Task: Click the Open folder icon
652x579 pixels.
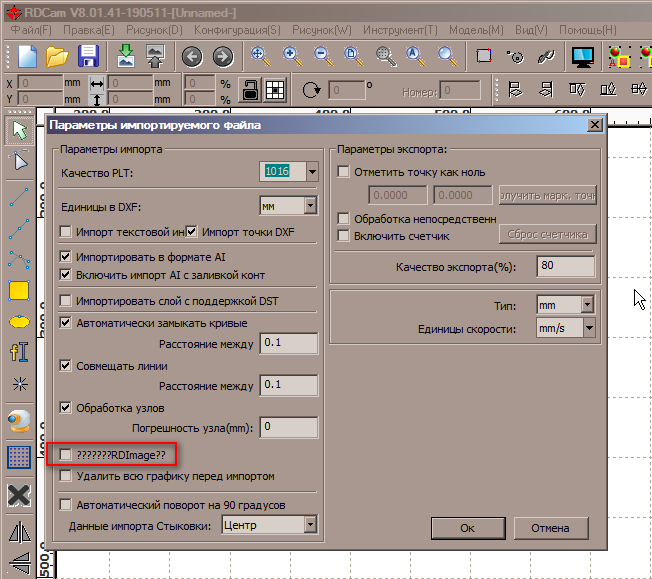Action: click(57, 56)
